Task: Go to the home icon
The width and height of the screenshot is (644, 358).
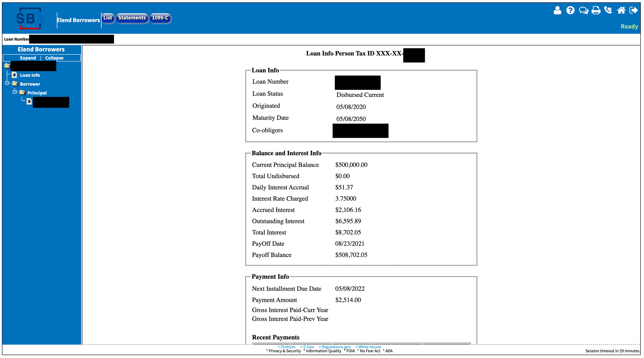Action: point(621,10)
